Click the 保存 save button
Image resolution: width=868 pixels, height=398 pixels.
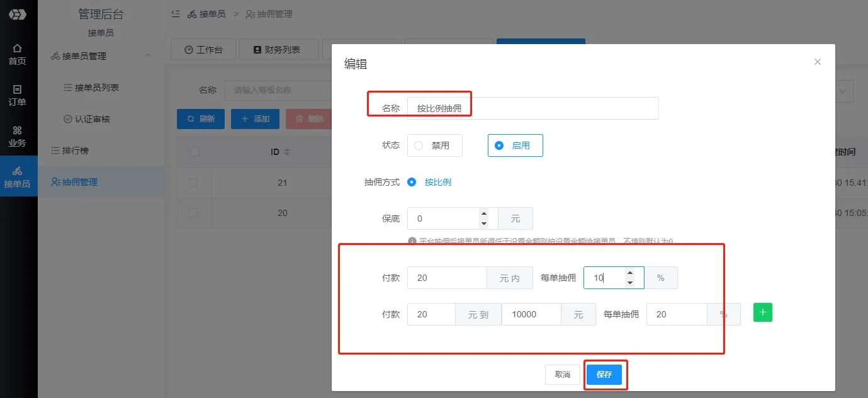point(604,374)
